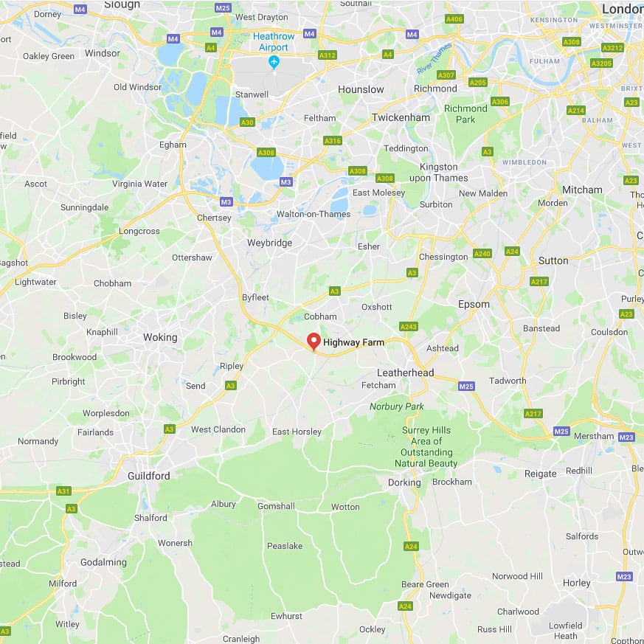The image size is (644, 644).
Task: Click the Heathrow Airport airplane icon
Action: point(274,62)
